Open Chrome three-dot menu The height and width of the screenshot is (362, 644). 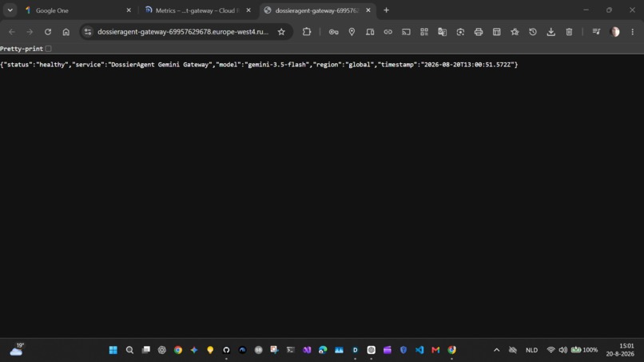632,32
